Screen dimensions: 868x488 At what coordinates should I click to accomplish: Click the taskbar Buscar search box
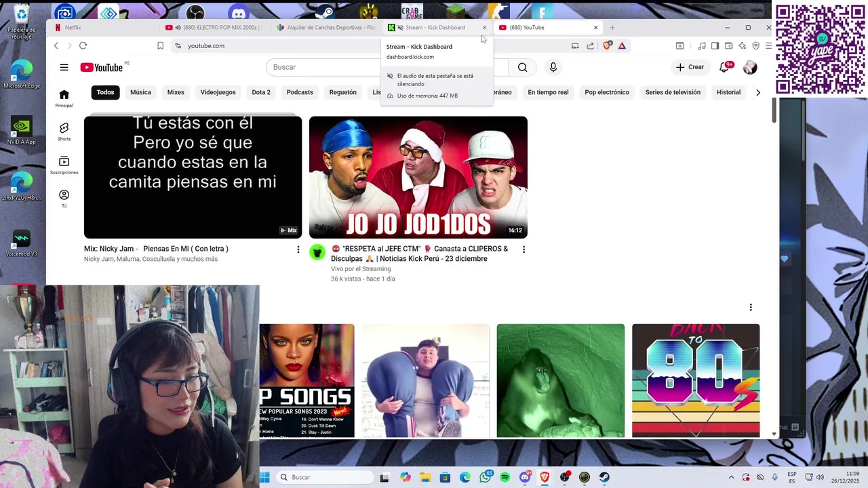point(325,477)
